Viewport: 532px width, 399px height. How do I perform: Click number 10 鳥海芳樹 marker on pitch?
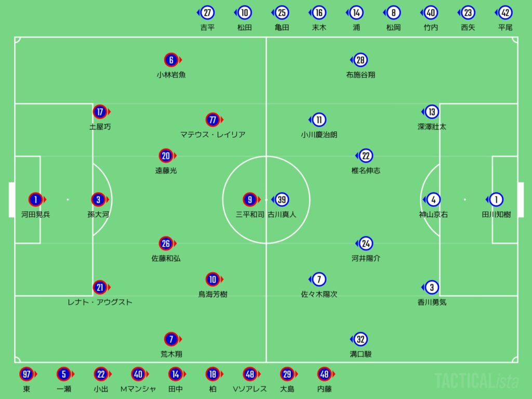pos(212,280)
